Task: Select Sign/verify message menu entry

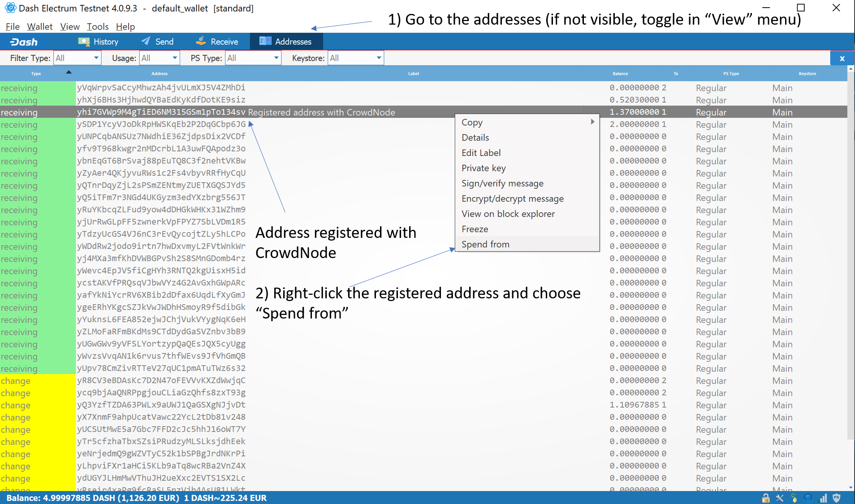Action: [527, 183]
